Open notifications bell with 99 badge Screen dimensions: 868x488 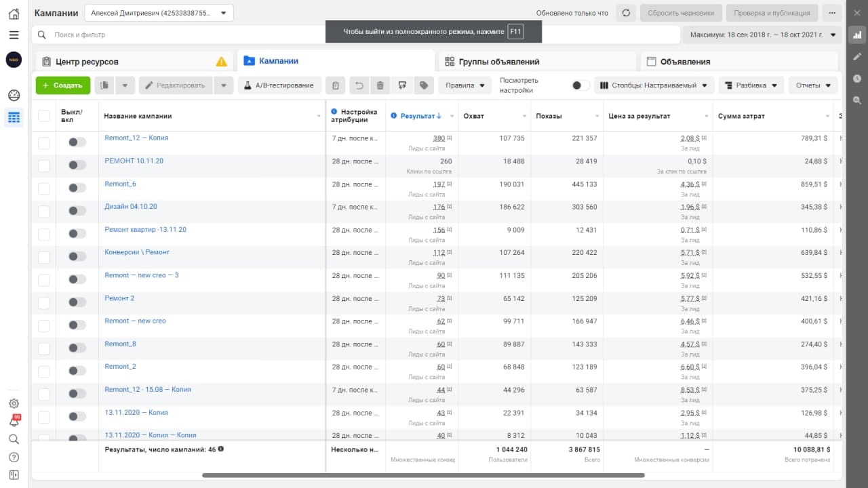coord(14,421)
